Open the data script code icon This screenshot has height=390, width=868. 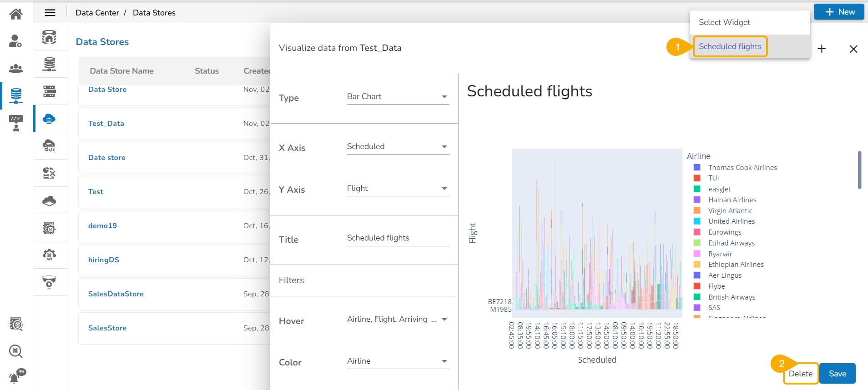click(49, 146)
